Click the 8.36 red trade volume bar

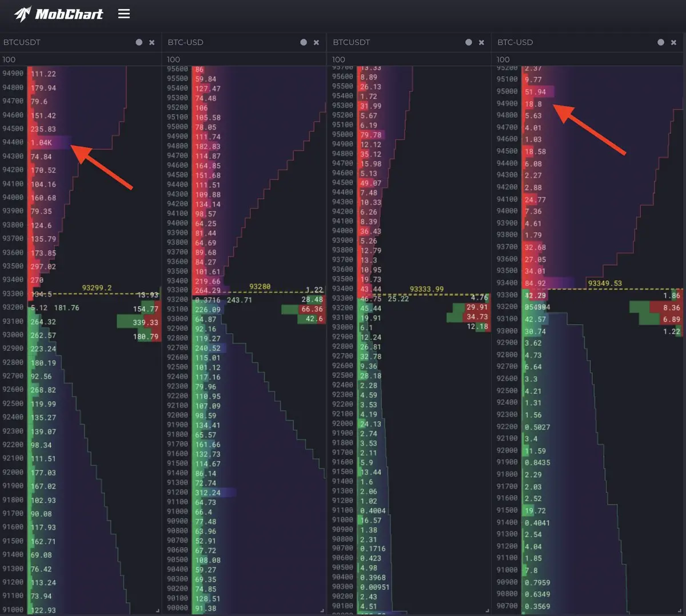[667, 307]
